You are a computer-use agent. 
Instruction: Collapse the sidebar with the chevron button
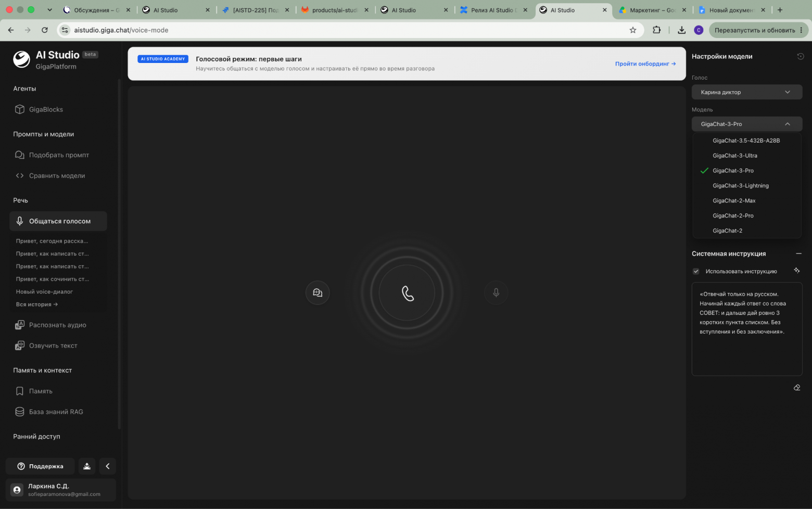(108, 466)
